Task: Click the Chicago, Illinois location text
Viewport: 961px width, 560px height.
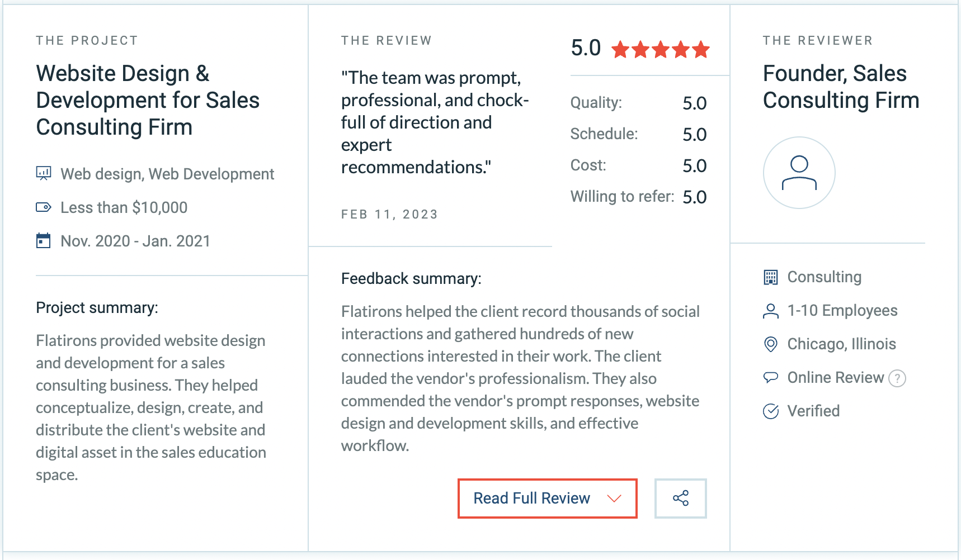Action: coord(841,344)
